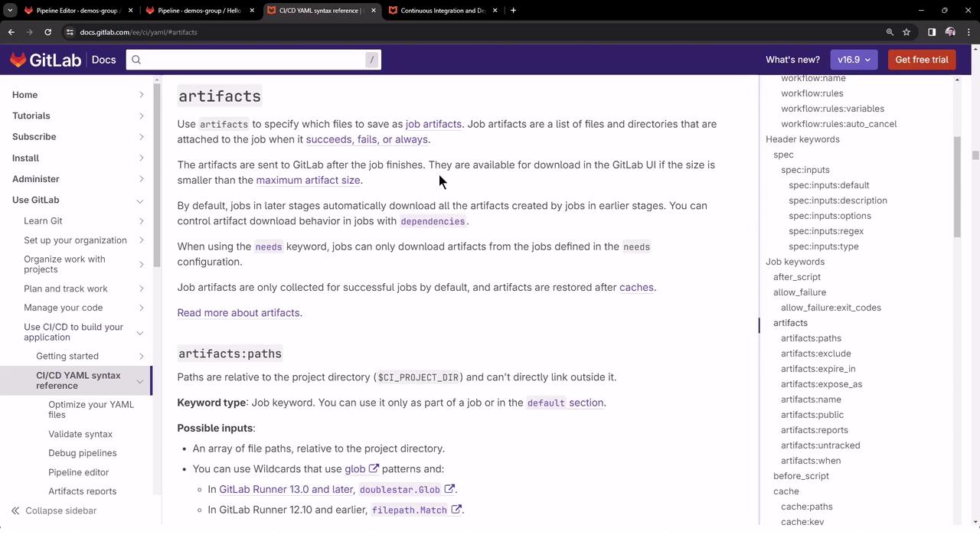Follow the Read more about artifacts link

(x=238, y=312)
